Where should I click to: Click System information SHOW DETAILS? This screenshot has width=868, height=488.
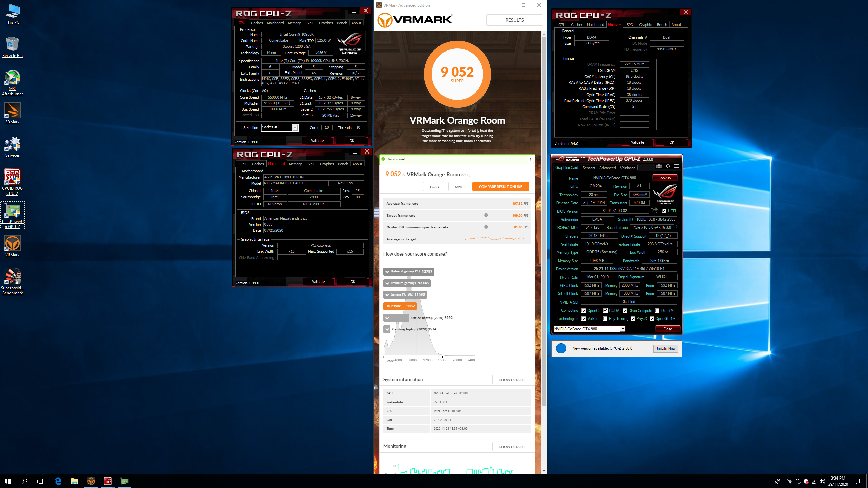[512, 380]
